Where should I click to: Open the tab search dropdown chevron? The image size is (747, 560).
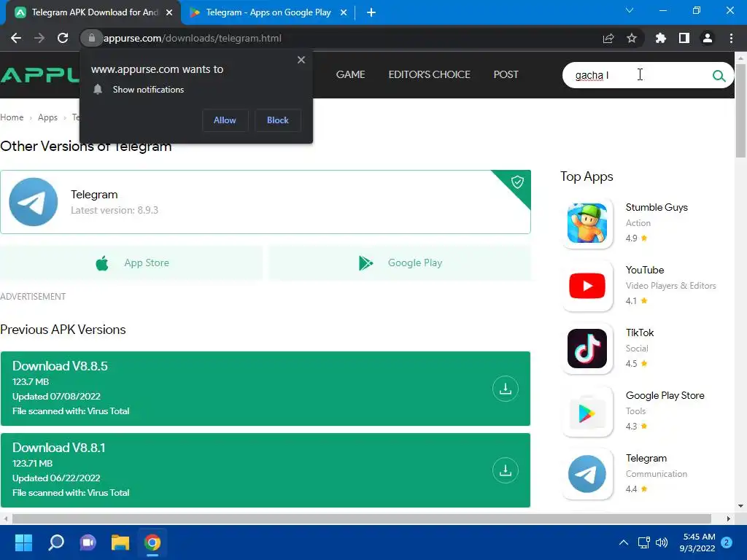630,10
